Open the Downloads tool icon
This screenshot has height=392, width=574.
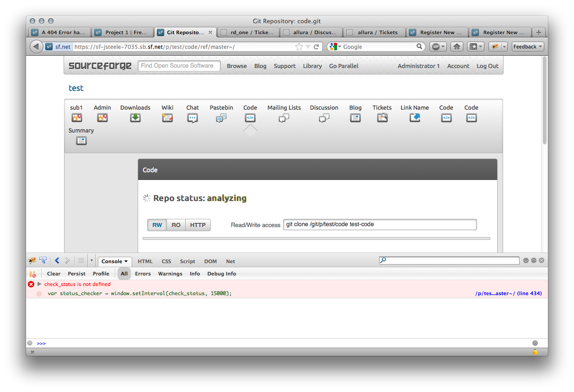[135, 118]
